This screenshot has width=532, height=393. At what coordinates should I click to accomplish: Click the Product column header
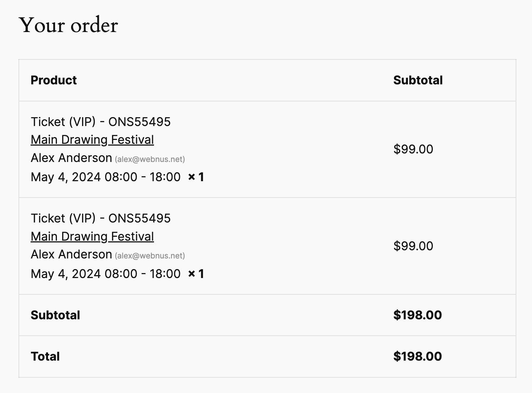point(54,80)
